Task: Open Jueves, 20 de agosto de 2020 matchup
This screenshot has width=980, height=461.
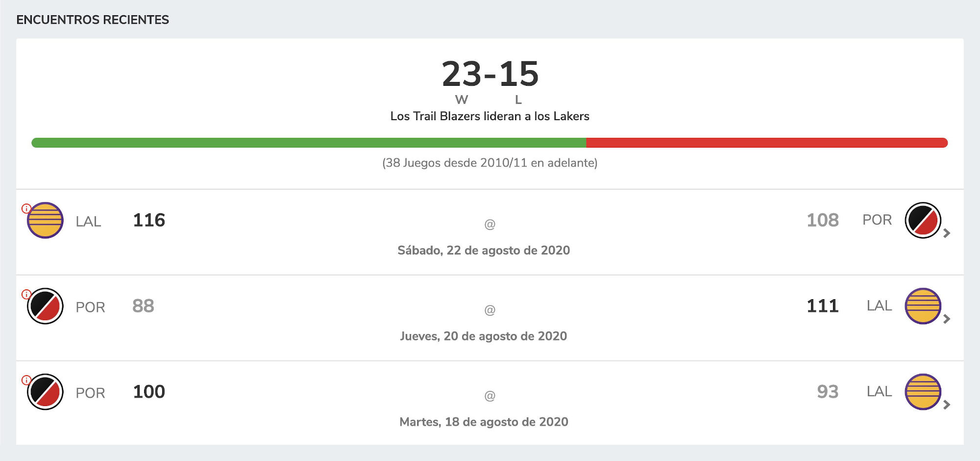Action: pyautogui.click(x=484, y=336)
